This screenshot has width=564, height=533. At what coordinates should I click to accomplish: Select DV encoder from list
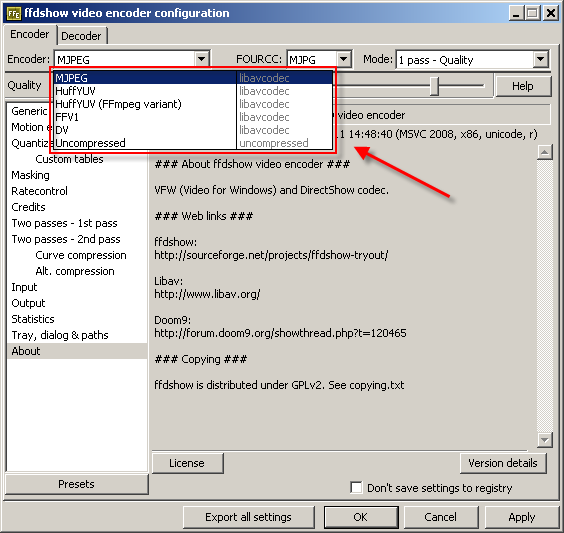(193, 130)
